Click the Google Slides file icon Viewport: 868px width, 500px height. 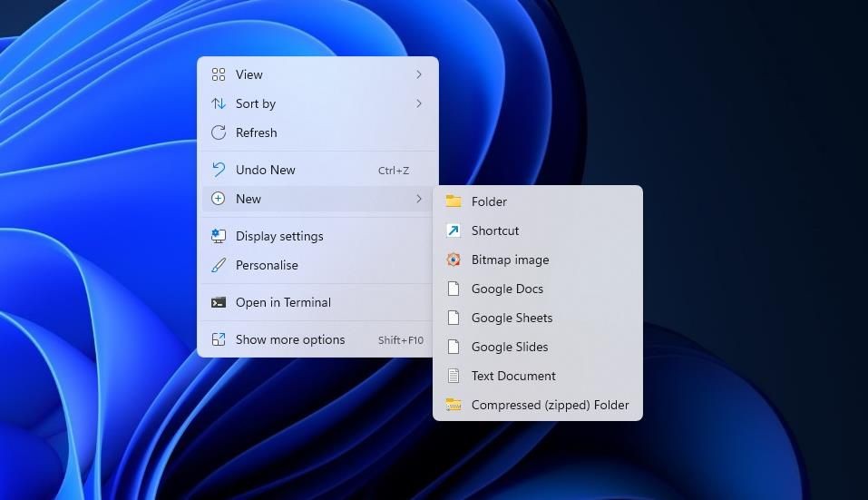point(454,347)
